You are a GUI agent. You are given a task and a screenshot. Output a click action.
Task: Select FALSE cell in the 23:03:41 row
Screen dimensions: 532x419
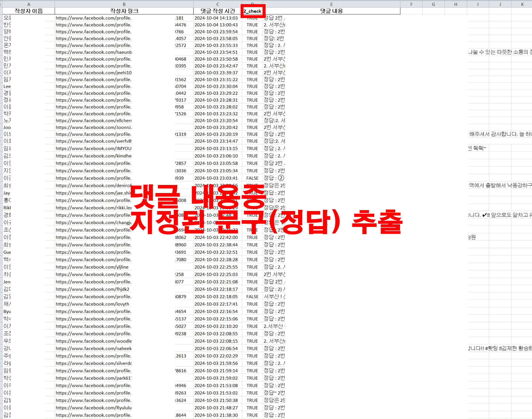point(252,178)
